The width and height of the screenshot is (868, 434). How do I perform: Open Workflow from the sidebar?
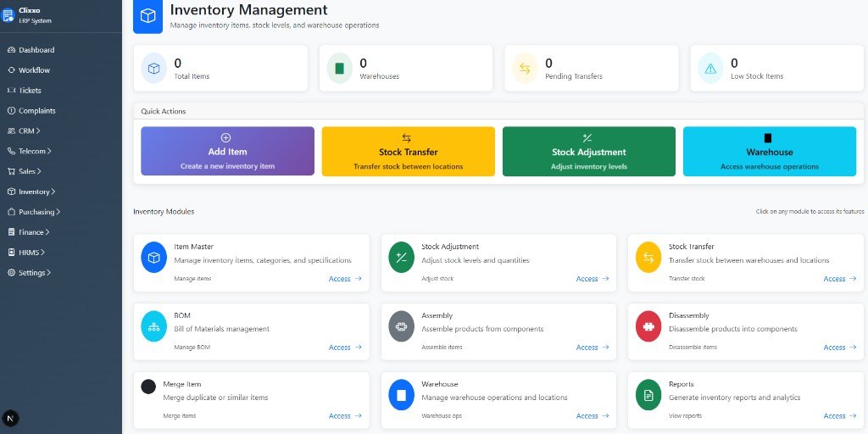pyautogui.click(x=34, y=70)
